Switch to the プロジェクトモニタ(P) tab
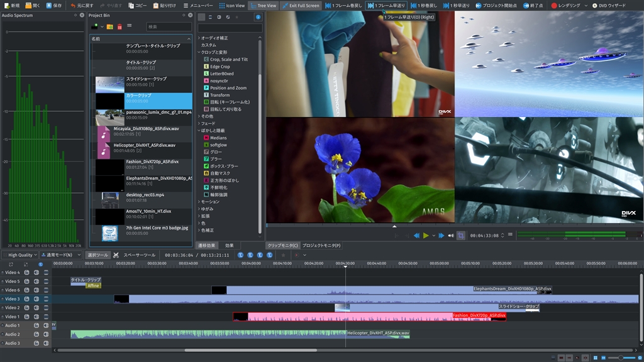Screen dimensions: 644x362 click(321, 246)
